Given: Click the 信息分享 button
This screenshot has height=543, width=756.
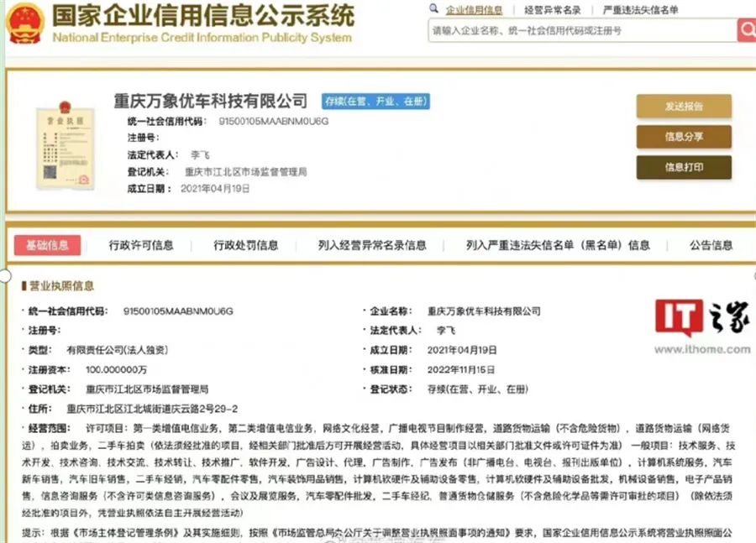Looking at the screenshot, I should pos(683,137).
